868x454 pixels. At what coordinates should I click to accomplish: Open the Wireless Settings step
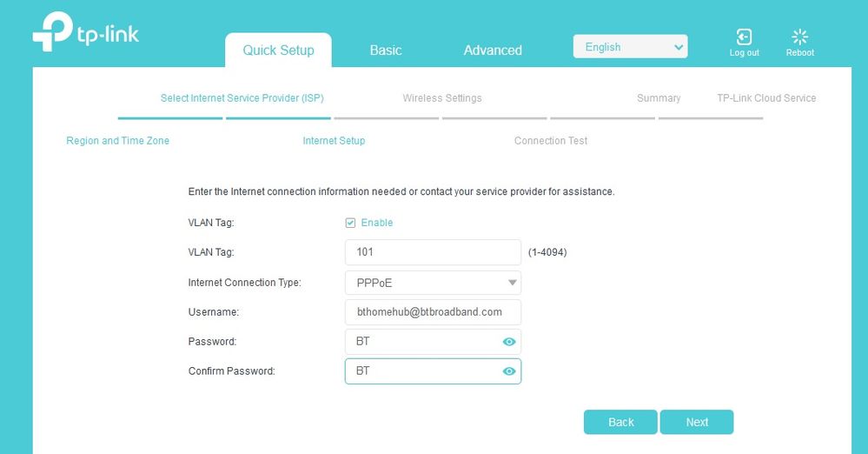point(442,98)
